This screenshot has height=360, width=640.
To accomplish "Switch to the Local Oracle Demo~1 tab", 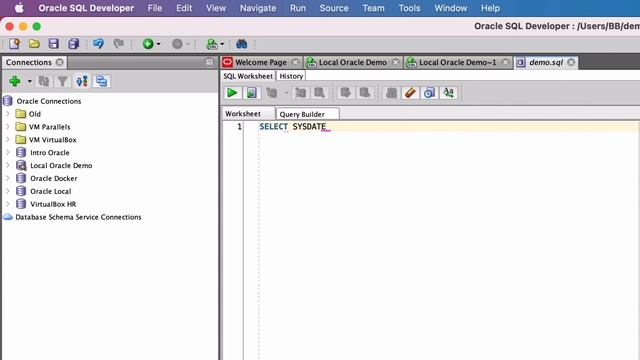I will coord(458,62).
